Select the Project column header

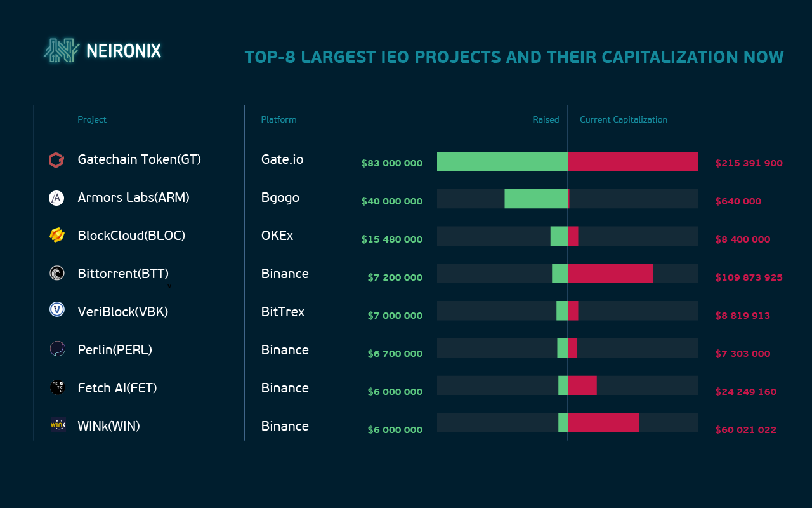[92, 119]
